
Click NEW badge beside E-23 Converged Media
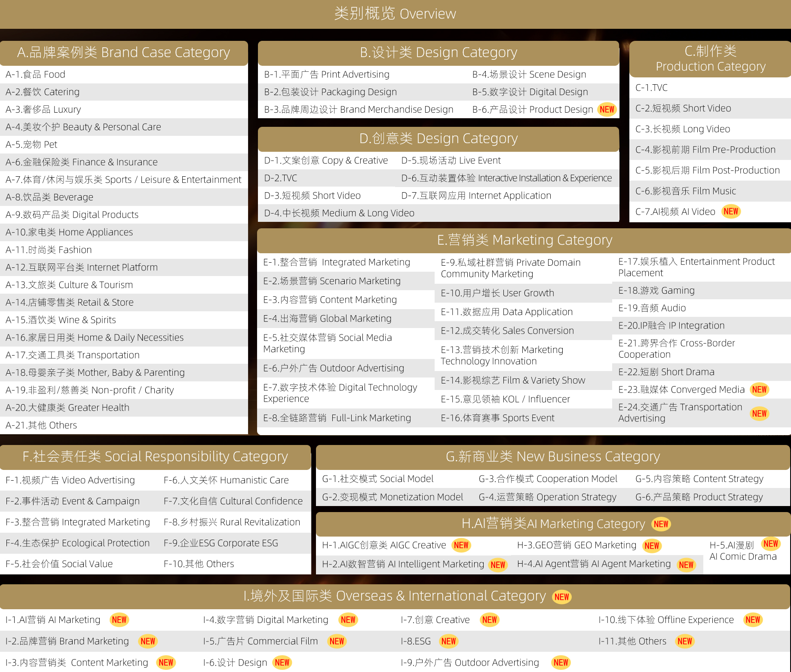759,390
